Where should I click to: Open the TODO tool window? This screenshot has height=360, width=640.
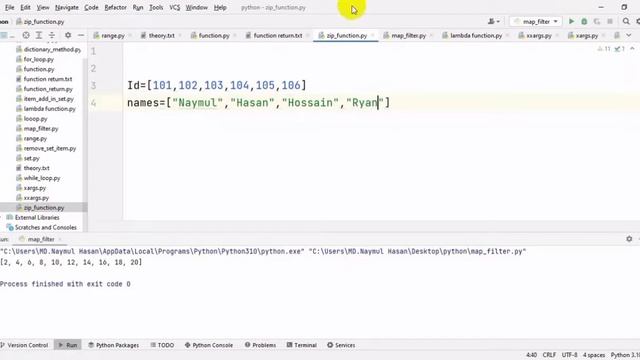point(162,345)
